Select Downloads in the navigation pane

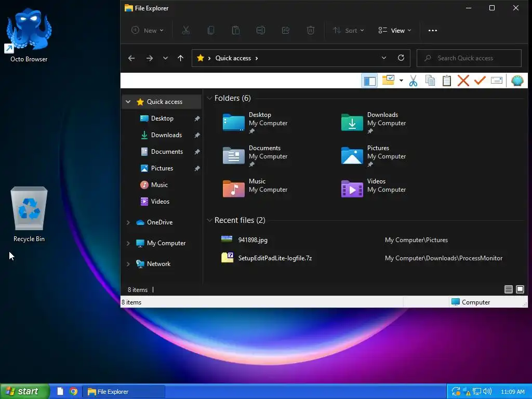point(166,135)
